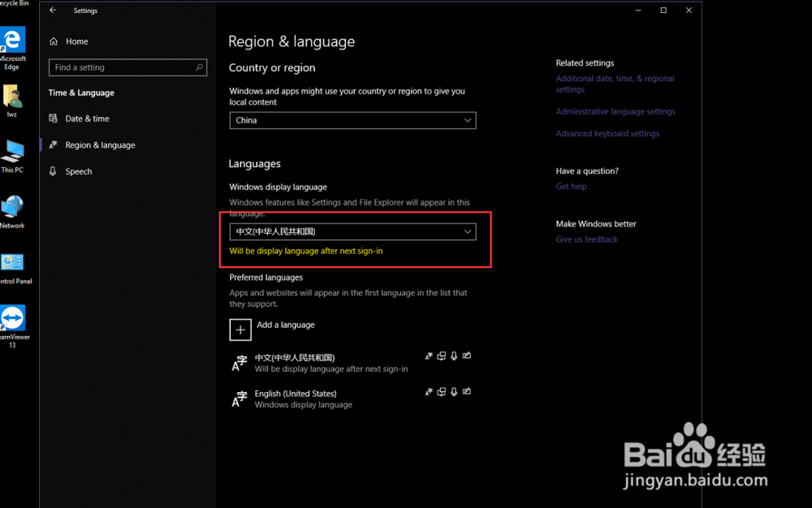The image size is (812, 508).
Task: Open Additional date, time, & regional settings
Action: coord(615,84)
